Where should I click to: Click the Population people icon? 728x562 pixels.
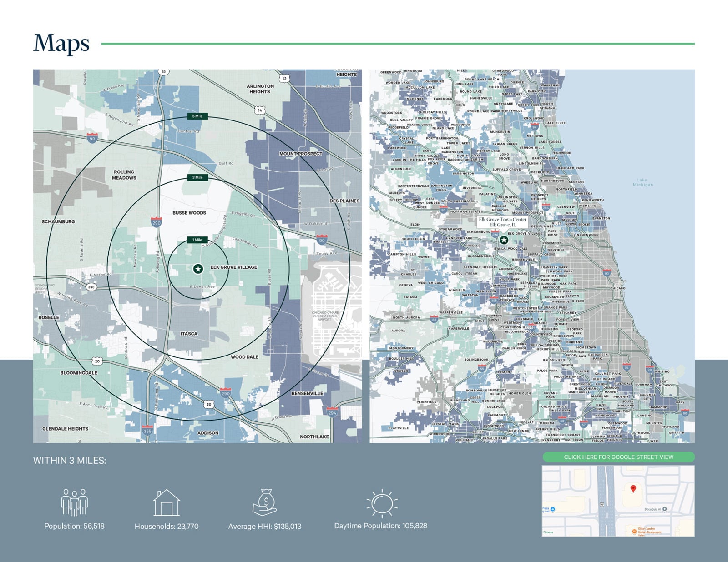pyautogui.click(x=74, y=502)
